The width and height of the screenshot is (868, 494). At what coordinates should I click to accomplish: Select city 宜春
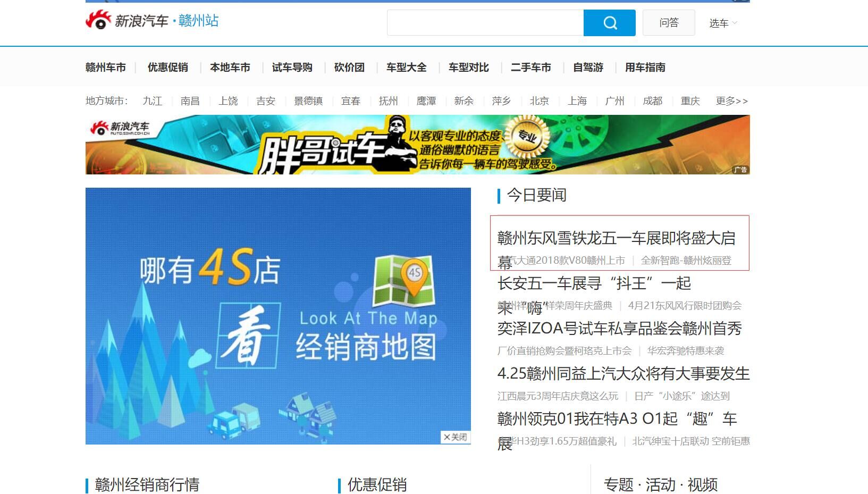(x=351, y=101)
